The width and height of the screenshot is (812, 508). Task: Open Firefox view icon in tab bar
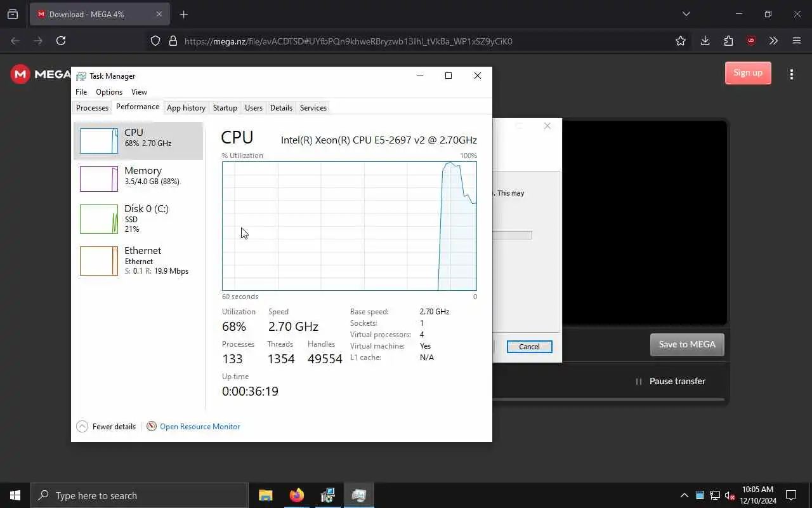pyautogui.click(x=13, y=14)
